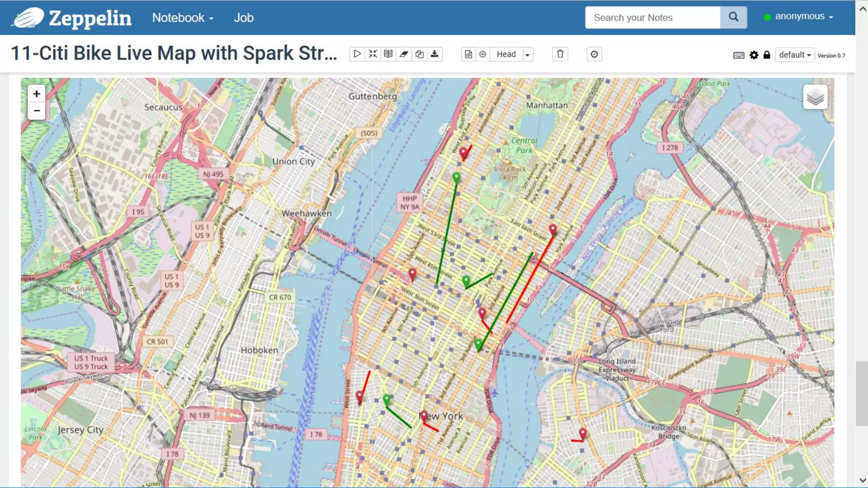Export note with download icon
The height and width of the screenshot is (488, 868).
[435, 54]
